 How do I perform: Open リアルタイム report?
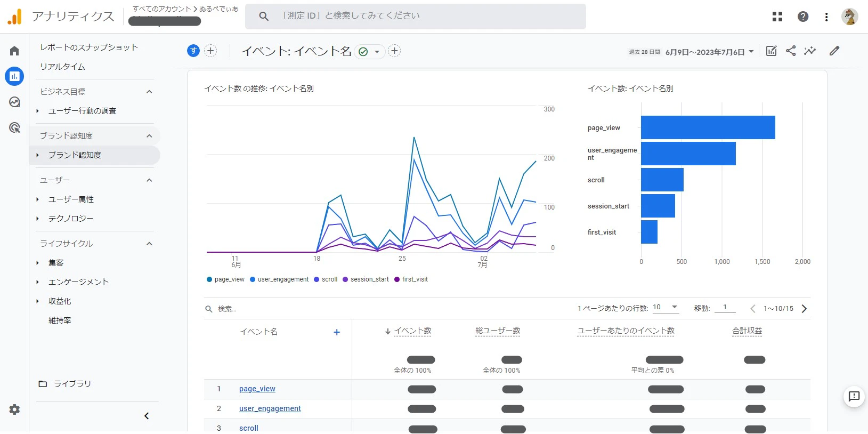(x=62, y=67)
